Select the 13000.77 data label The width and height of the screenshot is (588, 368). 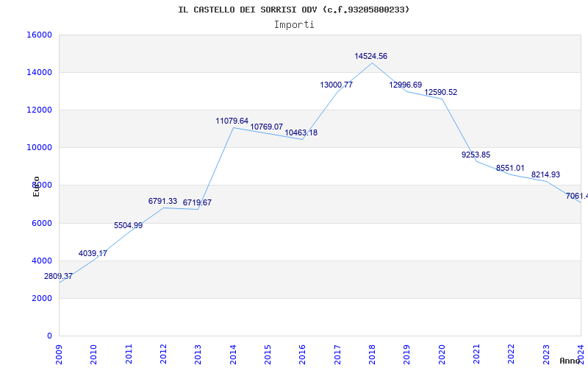pyautogui.click(x=337, y=85)
